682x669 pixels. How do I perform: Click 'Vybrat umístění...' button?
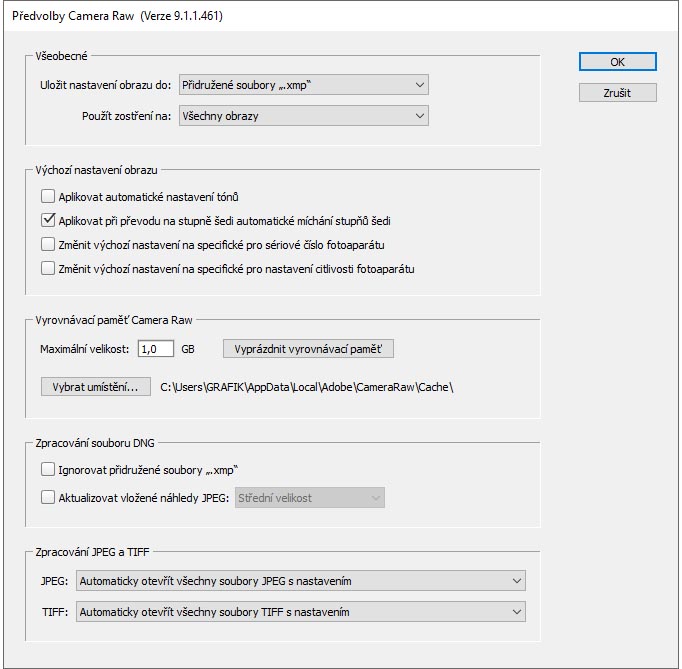[x=96, y=387]
